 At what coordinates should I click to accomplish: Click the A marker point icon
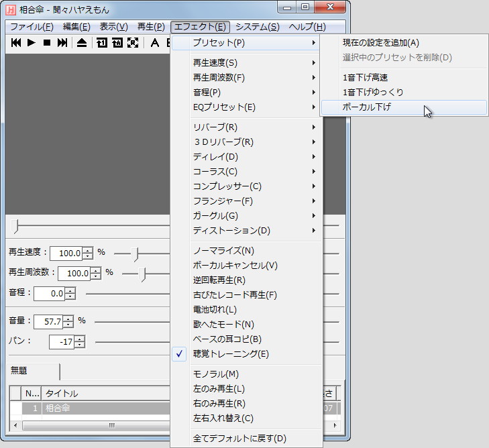[x=155, y=43]
